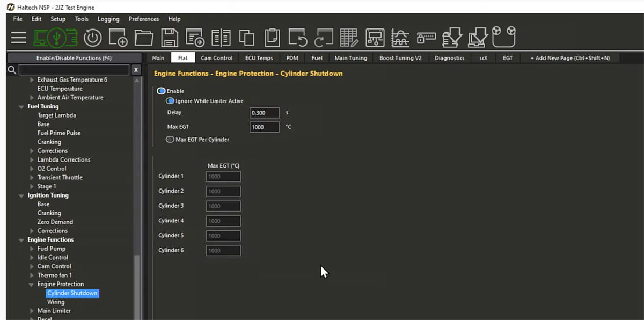The image size is (644, 320).
Task: Click the paste clipboard toolbar icon
Action: (273, 38)
